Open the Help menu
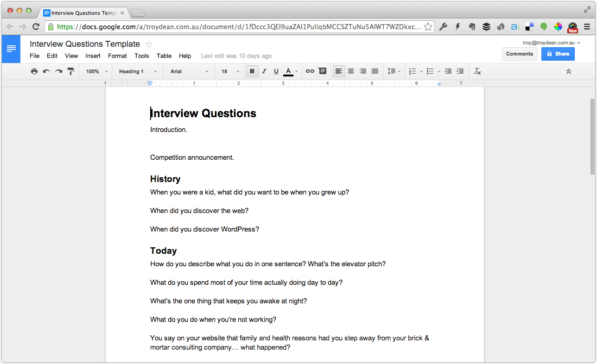 tap(185, 56)
